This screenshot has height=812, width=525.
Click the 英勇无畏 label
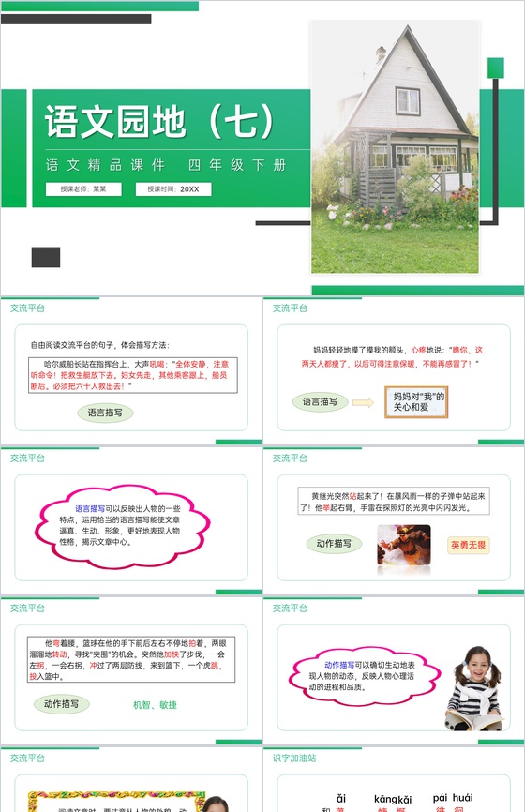(469, 545)
